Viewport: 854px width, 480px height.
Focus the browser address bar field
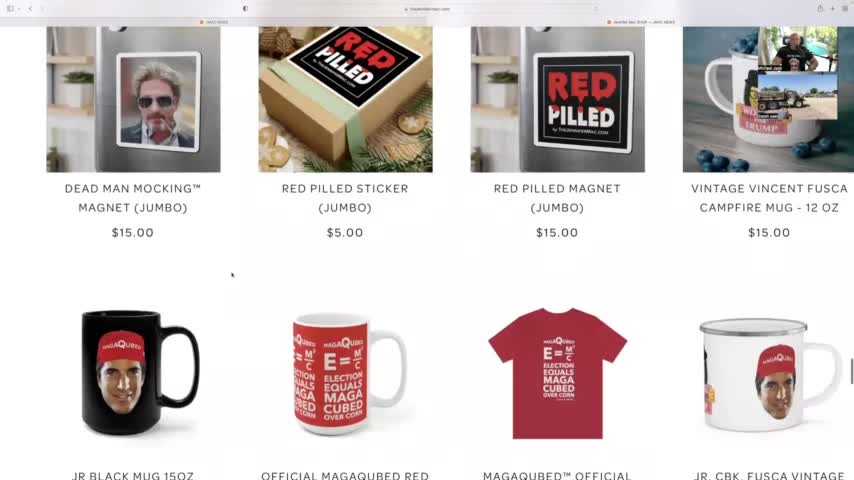(428, 9)
